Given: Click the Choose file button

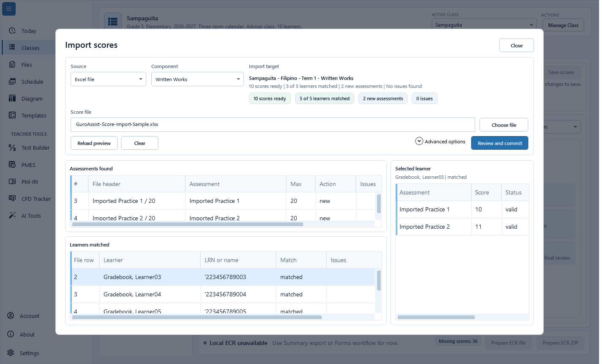Looking at the screenshot, I should click(x=504, y=125).
